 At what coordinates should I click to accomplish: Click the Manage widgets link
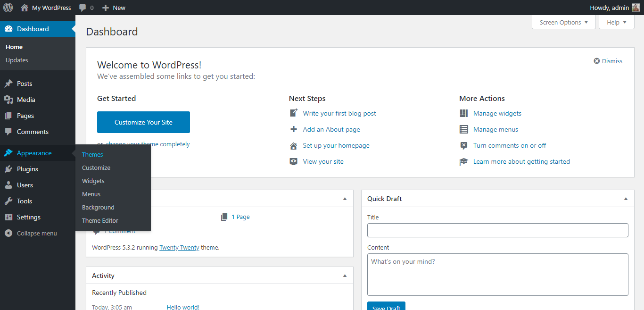point(497,113)
